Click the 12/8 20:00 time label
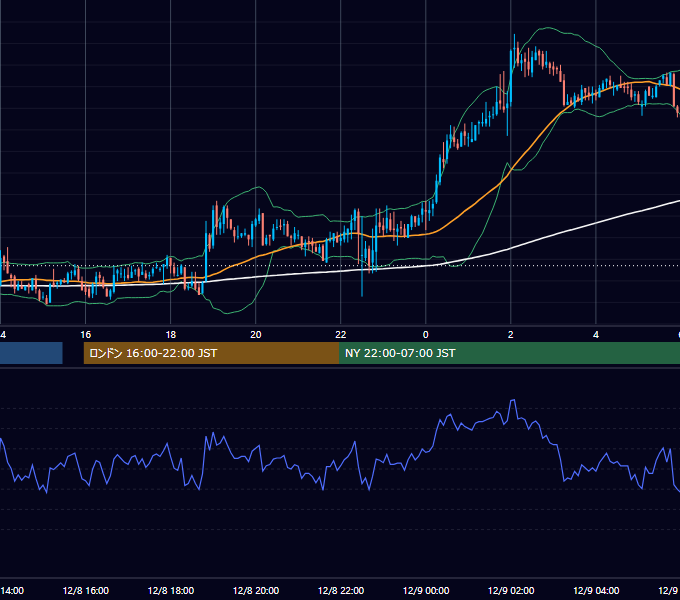Image resolution: width=680 pixels, height=600 pixels. click(256, 590)
